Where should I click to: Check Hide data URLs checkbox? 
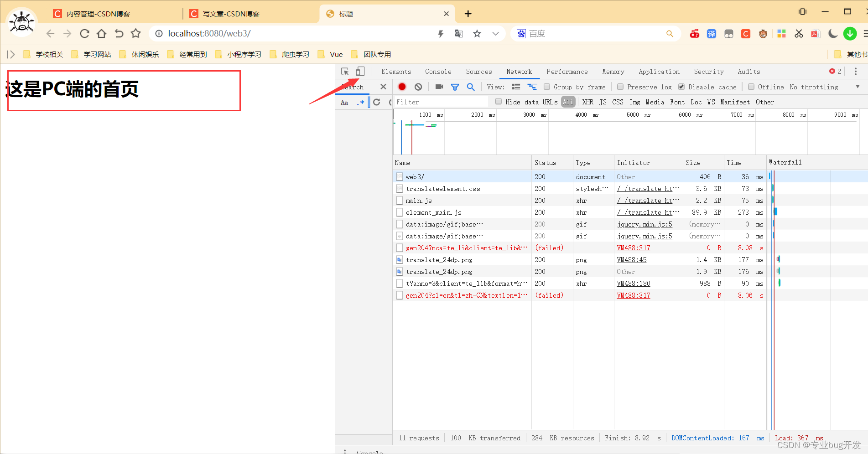[499, 102]
